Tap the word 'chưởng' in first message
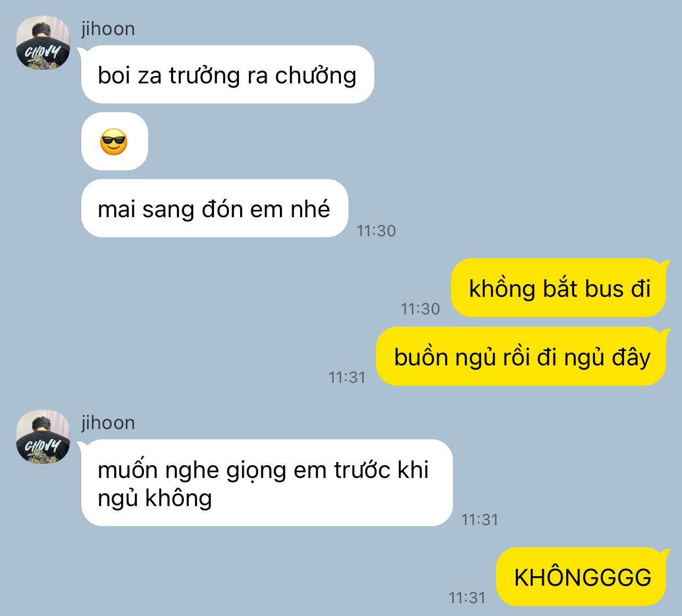Screen dimensions: 682x616 (x=316, y=76)
